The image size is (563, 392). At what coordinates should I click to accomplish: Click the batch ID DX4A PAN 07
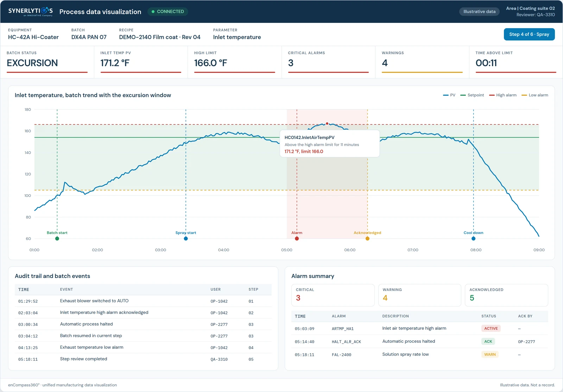coord(89,37)
